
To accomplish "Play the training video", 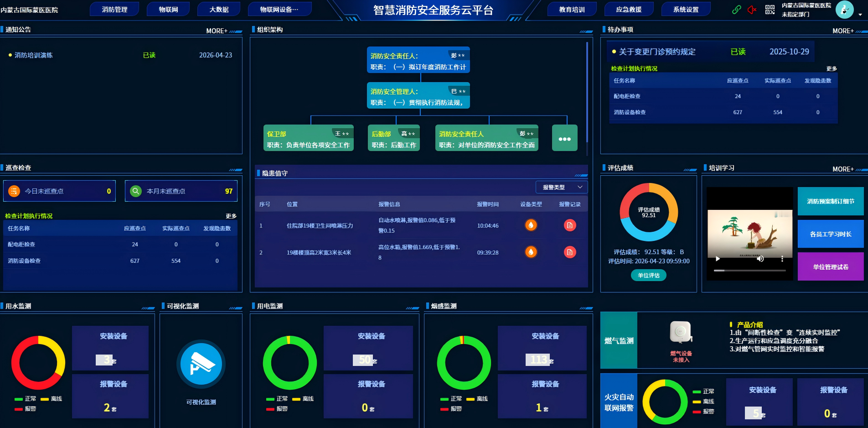I will (x=718, y=259).
